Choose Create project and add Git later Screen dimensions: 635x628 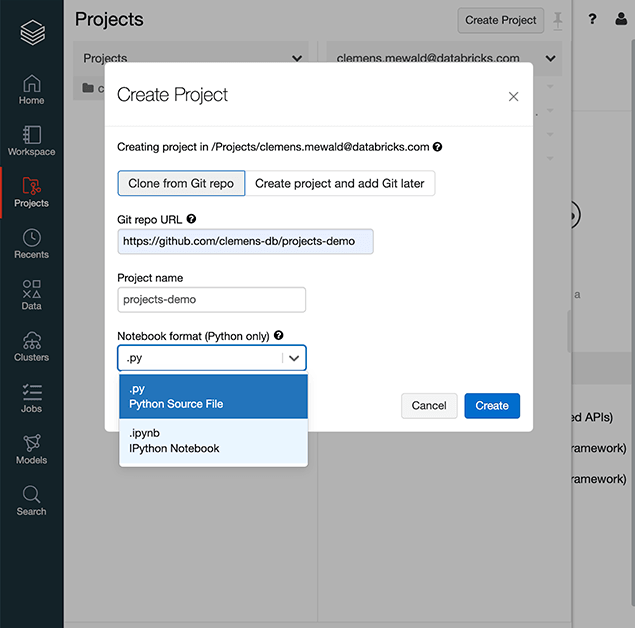coord(340,183)
